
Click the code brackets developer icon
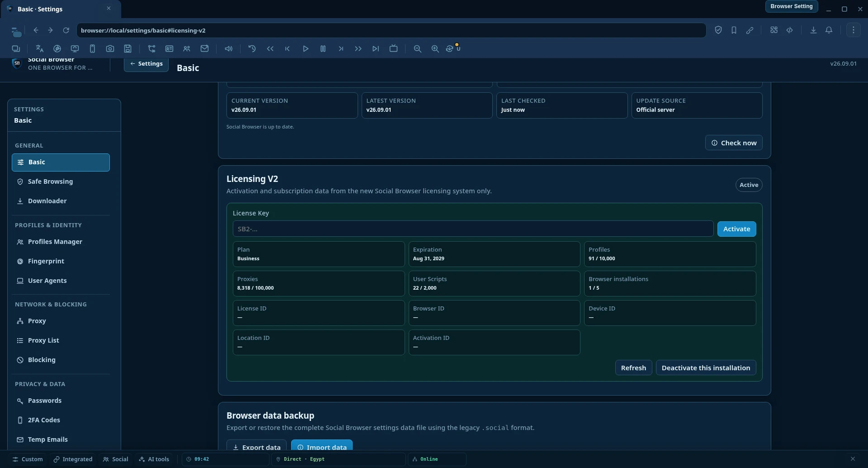coord(790,30)
